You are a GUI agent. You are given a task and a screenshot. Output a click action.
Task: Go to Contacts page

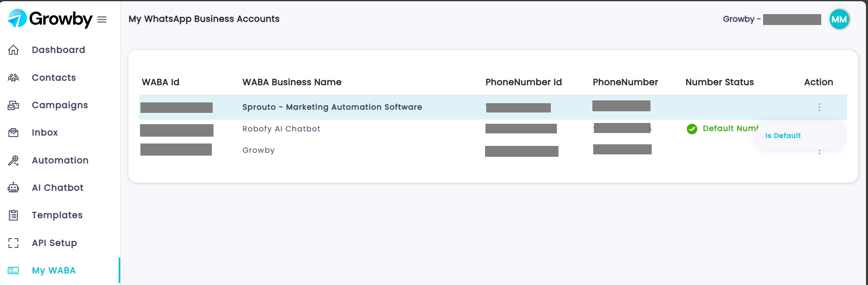(x=54, y=77)
